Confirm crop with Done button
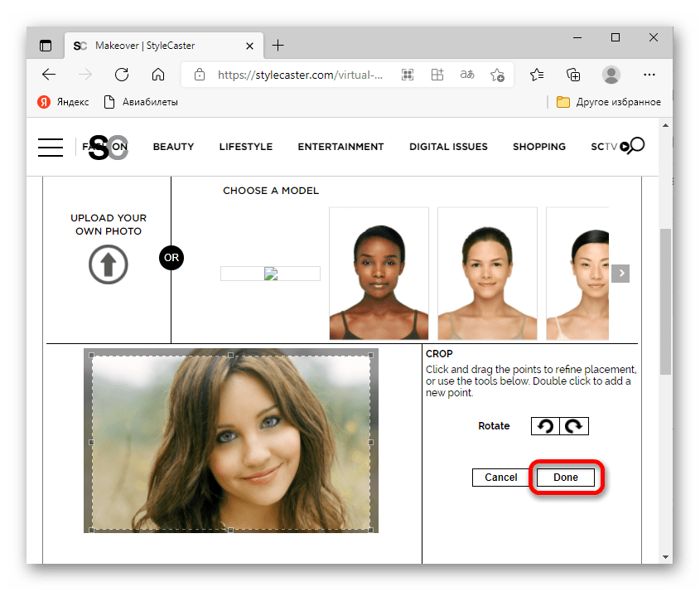700x616 pixels. click(x=566, y=477)
